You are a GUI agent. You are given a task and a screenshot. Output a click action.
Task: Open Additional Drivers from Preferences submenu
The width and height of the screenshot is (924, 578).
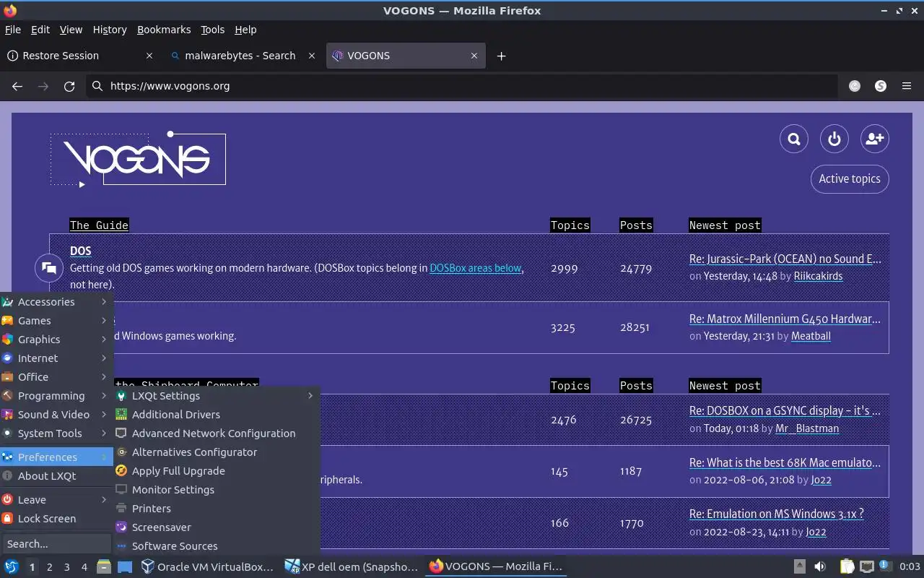(217, 415)
